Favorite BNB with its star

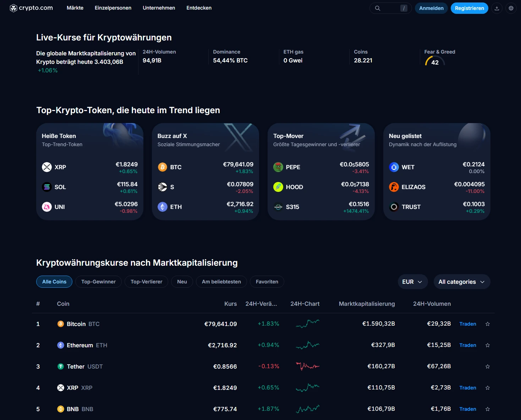tap(488, 409)
